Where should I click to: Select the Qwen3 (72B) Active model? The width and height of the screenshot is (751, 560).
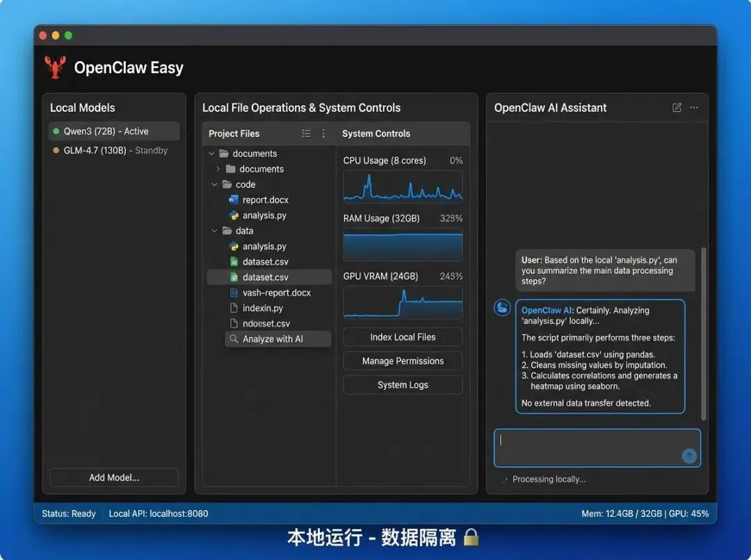[114, 131]
